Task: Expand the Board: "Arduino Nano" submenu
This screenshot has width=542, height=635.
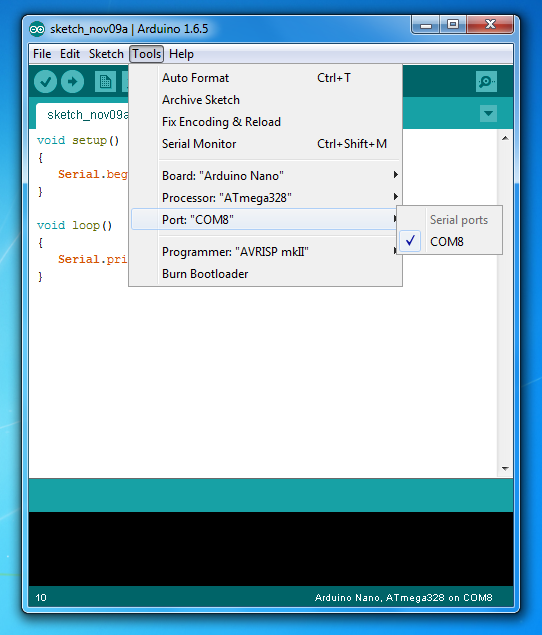Action: pos(265,176)
